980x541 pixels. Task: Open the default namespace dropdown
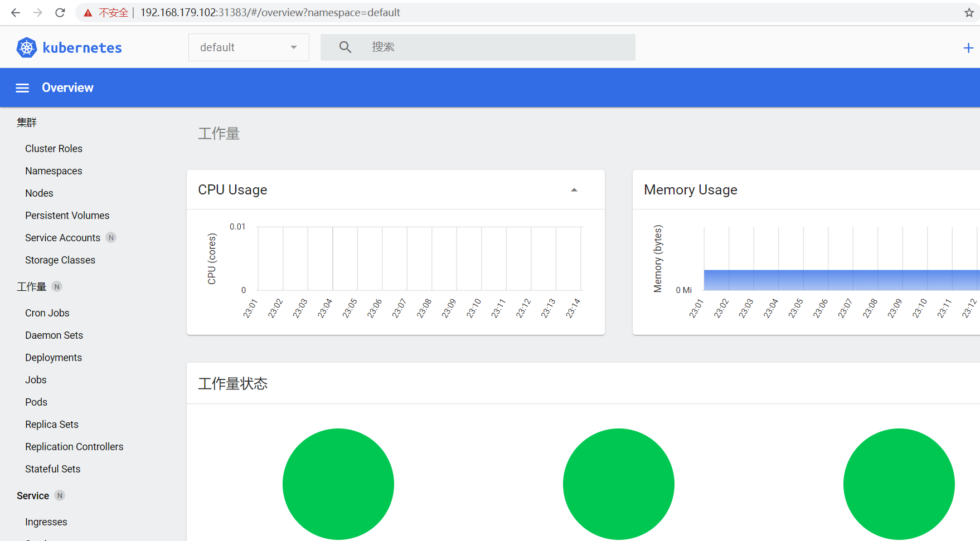(x=249, y=47)
